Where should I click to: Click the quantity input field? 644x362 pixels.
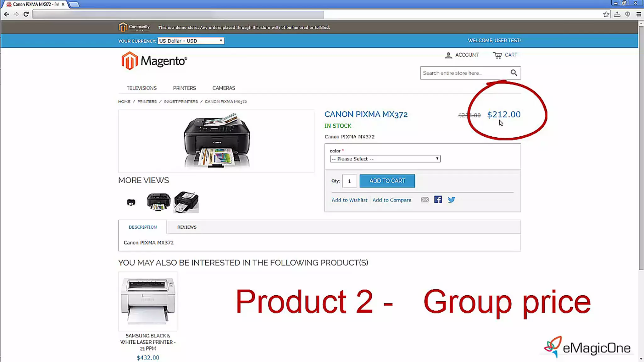click(x=349, y=181)
